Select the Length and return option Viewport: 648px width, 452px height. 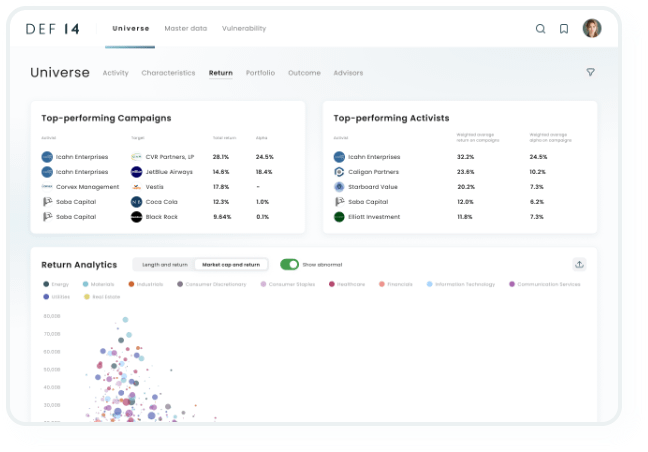pyautogui.click(x=164, y=265)
